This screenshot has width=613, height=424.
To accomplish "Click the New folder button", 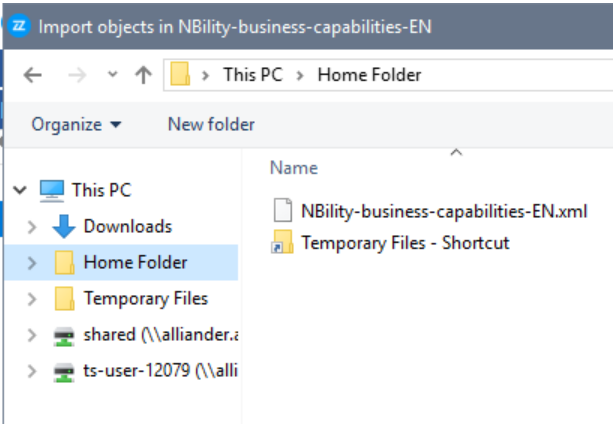I will click(211, 125).
